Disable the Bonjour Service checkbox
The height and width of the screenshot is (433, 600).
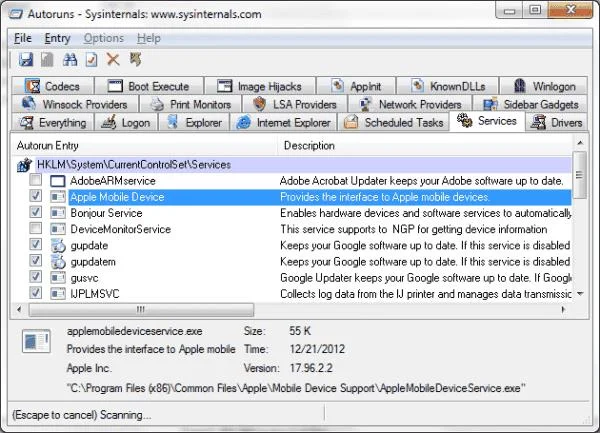[36, 212]
